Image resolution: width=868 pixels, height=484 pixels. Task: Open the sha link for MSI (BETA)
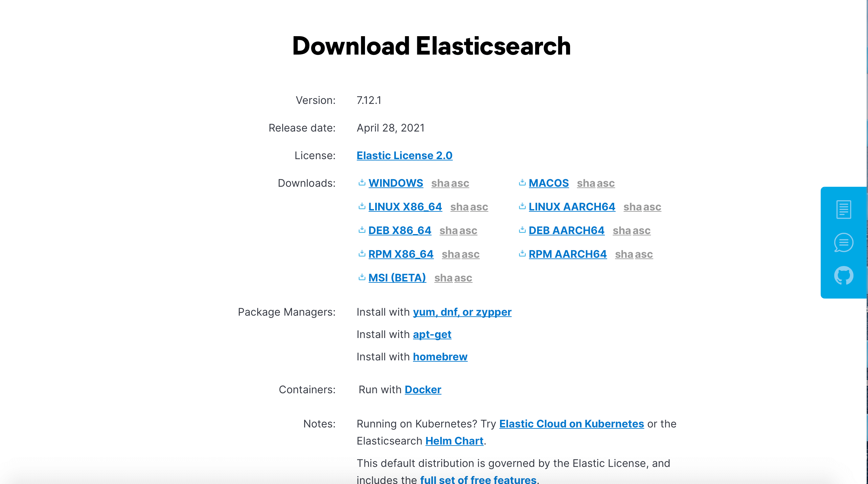(x=443, y=278)
